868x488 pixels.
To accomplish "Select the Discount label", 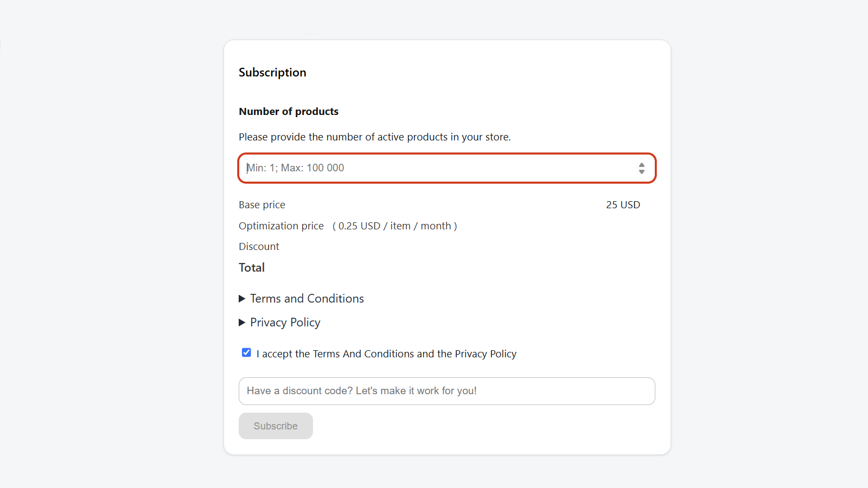I will [x=259, y=247].
